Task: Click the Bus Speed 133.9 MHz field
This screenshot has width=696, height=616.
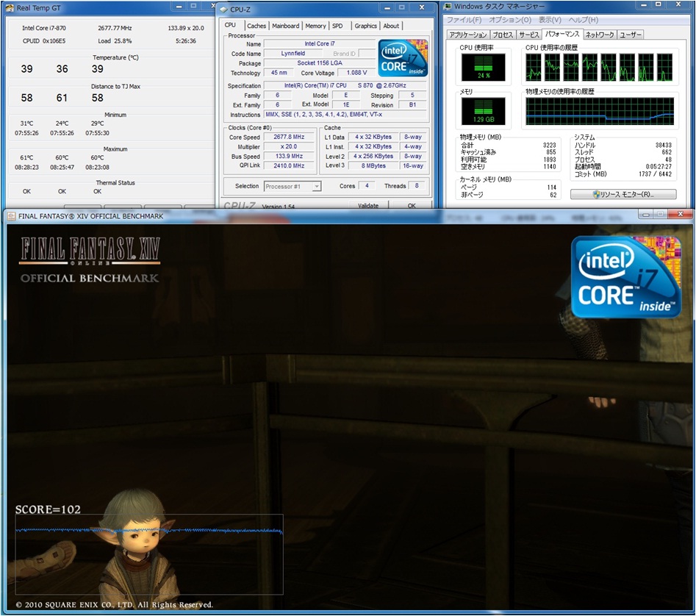Action: pos(289,157)
